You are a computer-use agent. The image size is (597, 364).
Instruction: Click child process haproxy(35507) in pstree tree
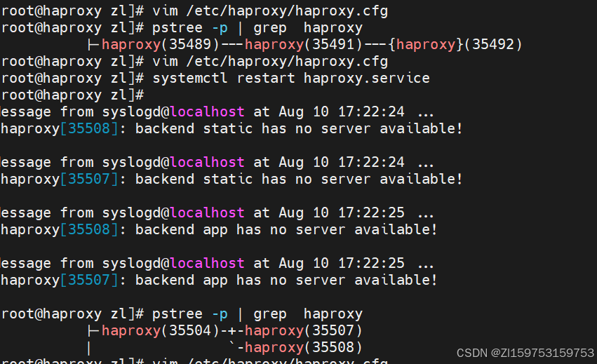tap(304, 330)
